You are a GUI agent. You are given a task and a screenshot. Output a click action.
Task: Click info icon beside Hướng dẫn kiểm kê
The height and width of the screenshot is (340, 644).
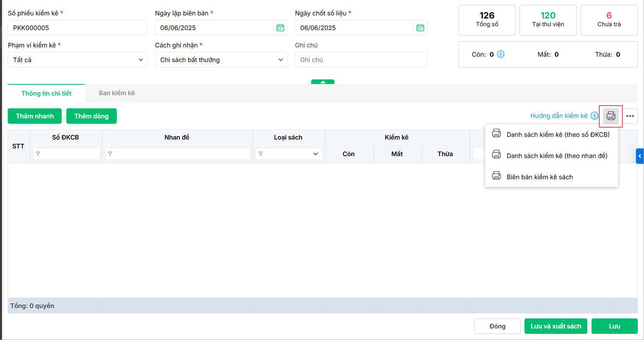point(595,116)
